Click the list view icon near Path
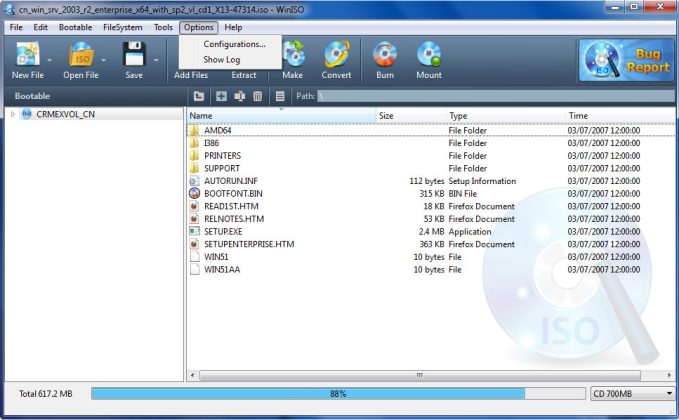Screen dimensions: 679x420 (280, 96)
